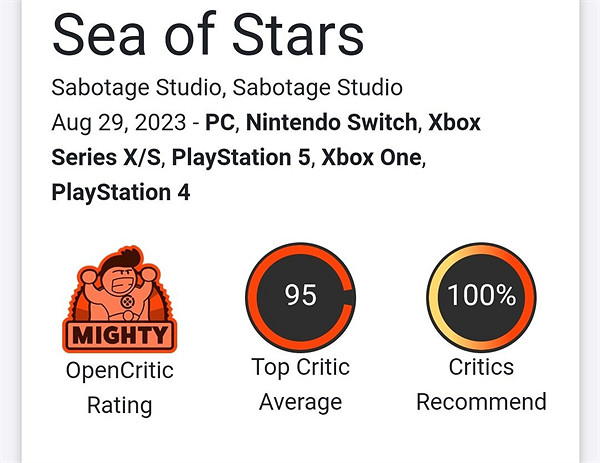Click the MIGHTY banner text on the badge
The width and height of the screenshot is (600, 463).
point(119,332)
